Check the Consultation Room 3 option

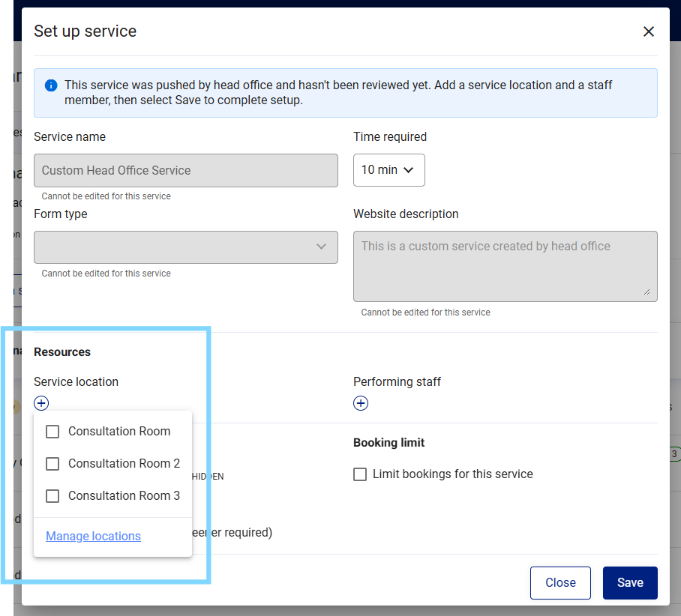pos(52,496)
